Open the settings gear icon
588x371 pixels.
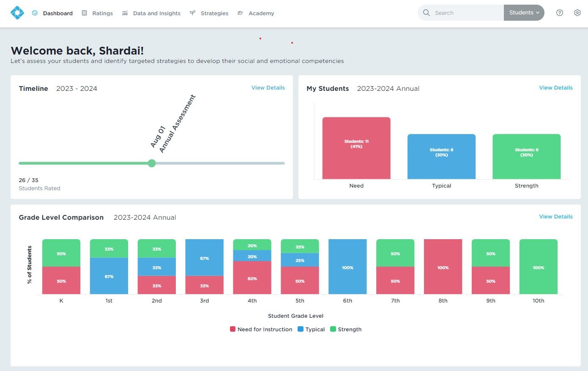tap(577, 13)
